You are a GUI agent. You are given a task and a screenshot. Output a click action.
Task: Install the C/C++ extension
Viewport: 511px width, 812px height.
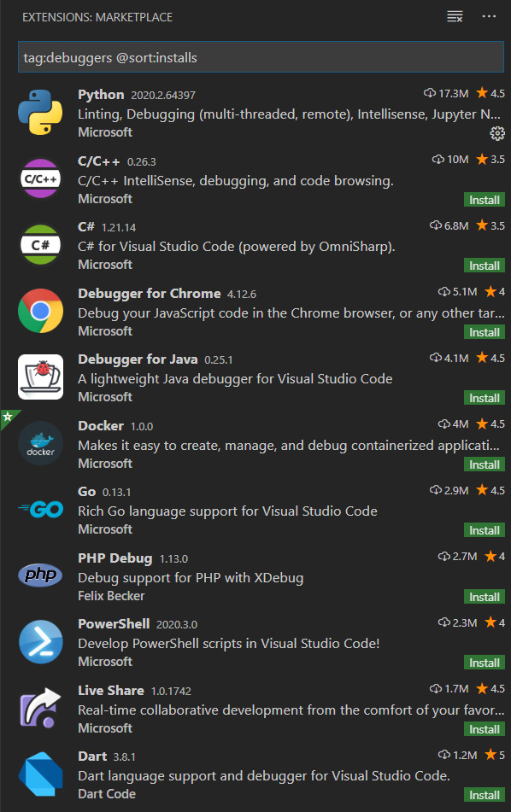click(485, 199)
